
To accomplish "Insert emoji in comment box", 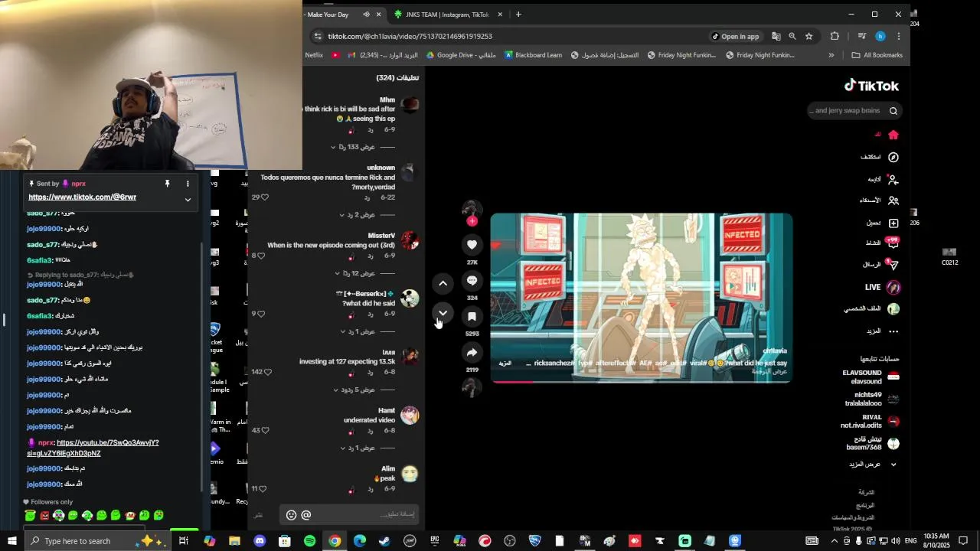I will coord(291,515).
